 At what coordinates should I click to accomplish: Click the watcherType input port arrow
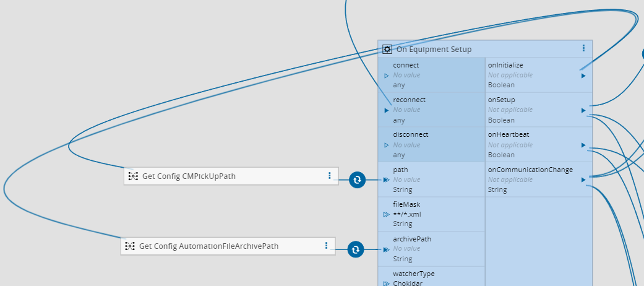386,284
